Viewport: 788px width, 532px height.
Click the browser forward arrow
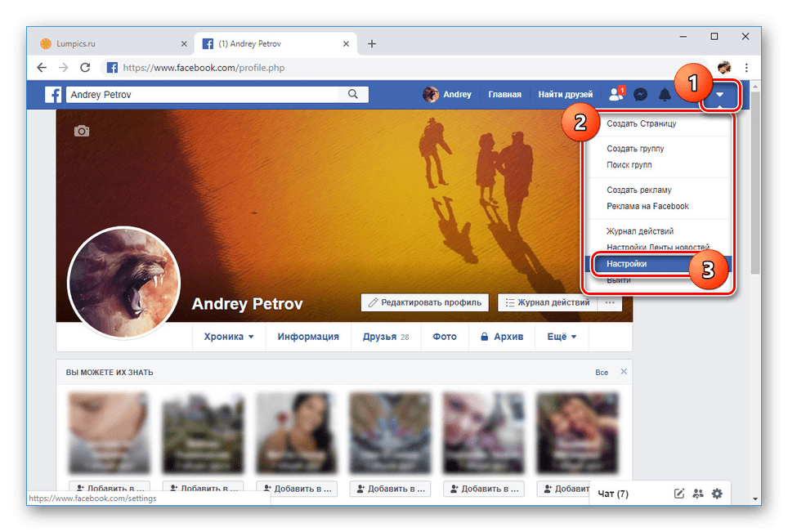tap(63, 67)
